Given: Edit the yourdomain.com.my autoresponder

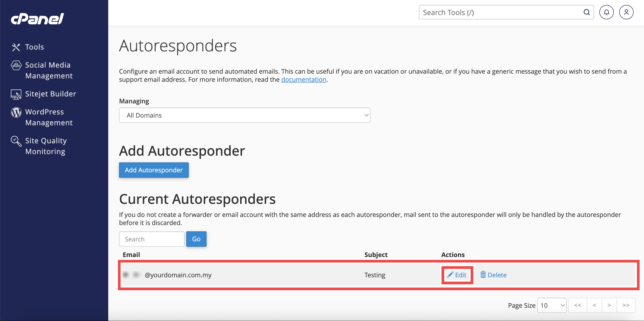Looking at the screenshot, I should [457, 275].
